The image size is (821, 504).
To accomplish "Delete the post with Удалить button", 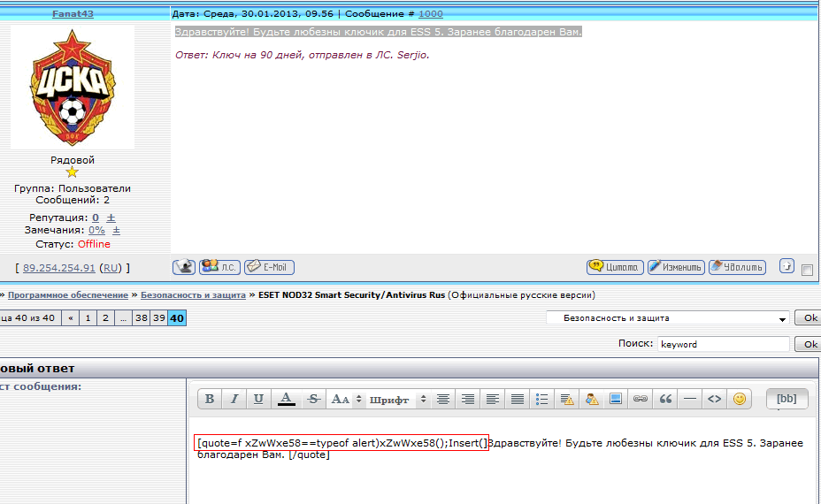I will tap(737, 267).
